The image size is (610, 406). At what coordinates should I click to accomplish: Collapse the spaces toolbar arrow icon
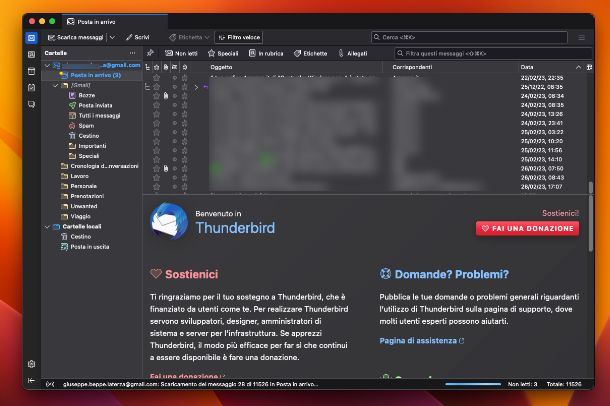tap(32, 380)
